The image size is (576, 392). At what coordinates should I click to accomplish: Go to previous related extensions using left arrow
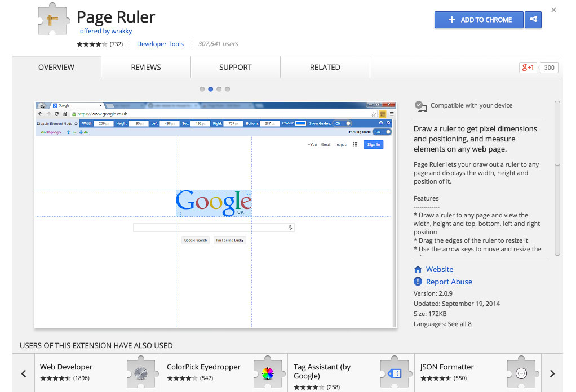24,373
